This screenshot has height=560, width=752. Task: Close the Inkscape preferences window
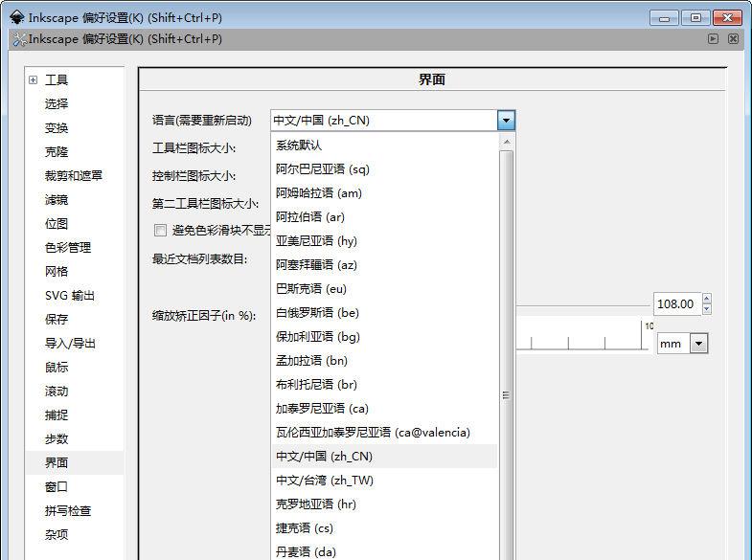[727, 18]
